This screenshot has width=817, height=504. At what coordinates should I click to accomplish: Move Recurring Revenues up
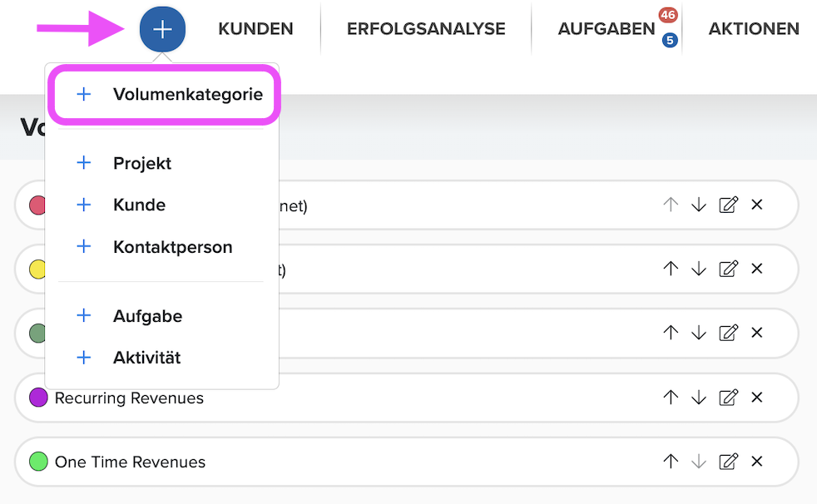[671, 398]
